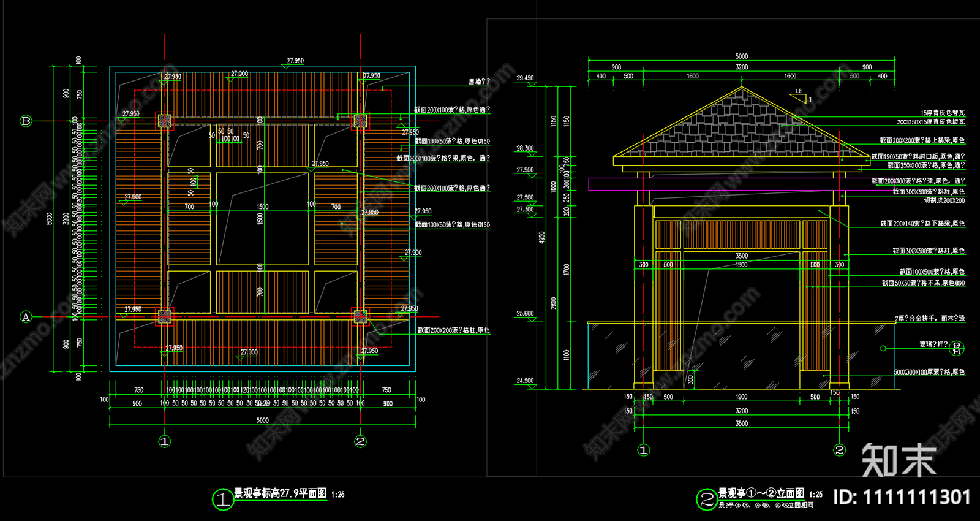Select the circled number 2 drawing-title marker
Screen dimensions: 980x521
coord(707,499)
